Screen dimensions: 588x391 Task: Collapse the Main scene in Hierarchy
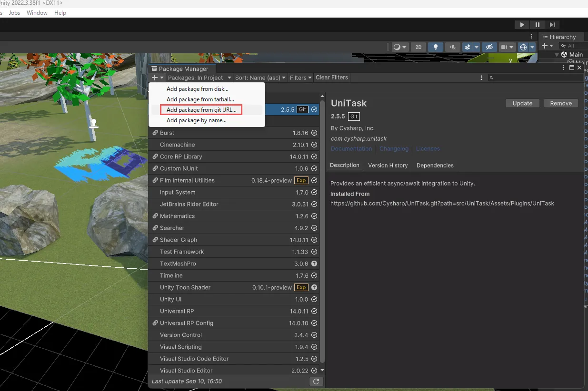[x=557, y=55]
